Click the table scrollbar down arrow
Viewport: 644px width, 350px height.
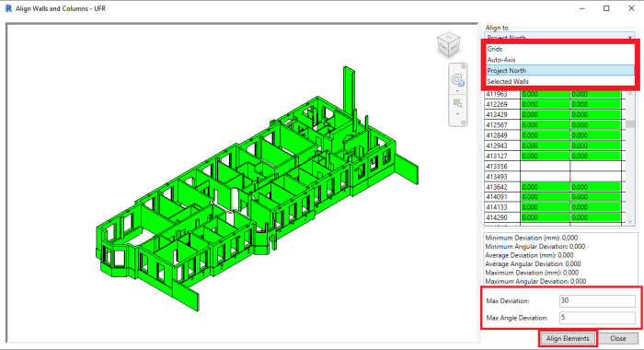630,221
